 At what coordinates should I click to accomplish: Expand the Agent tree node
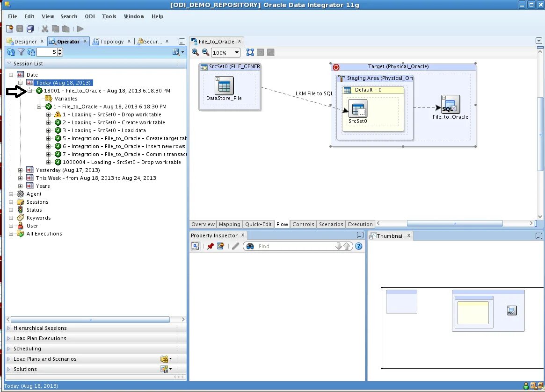(x=11, y=194)
